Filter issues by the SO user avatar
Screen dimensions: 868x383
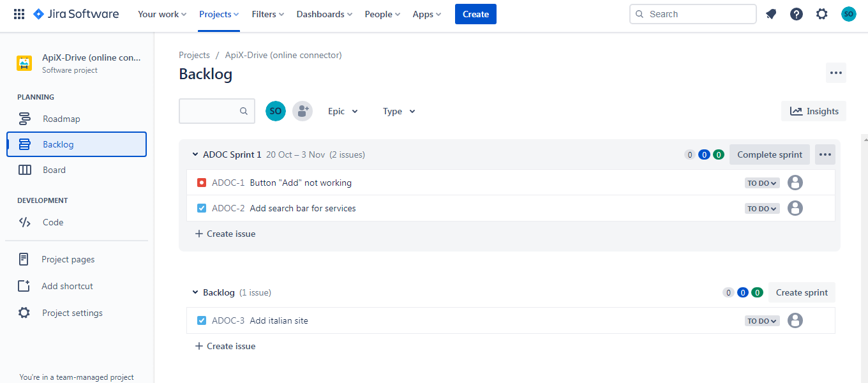(276, 111)
